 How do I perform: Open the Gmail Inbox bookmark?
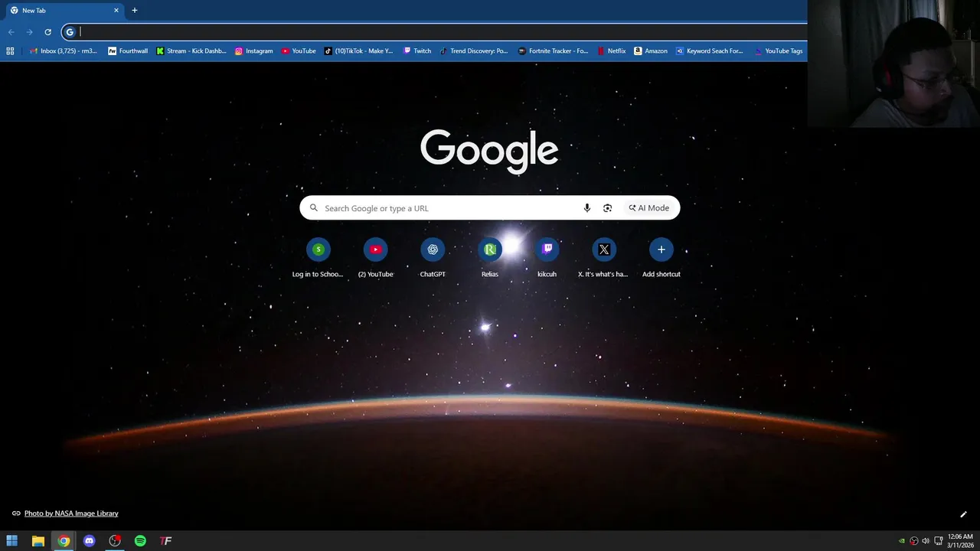(x=63, y=51)
